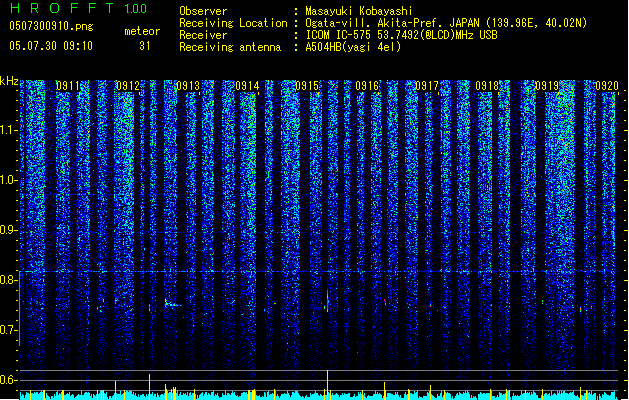Click the tallest yellow power spike after 0915
629x400 pixels.
click(x=327, y=384)
